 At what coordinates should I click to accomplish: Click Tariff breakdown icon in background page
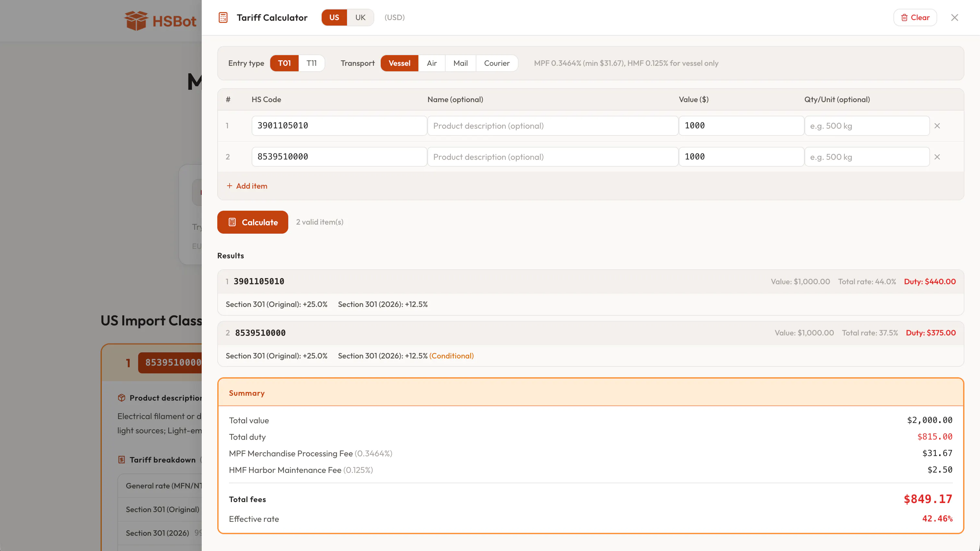121,460
